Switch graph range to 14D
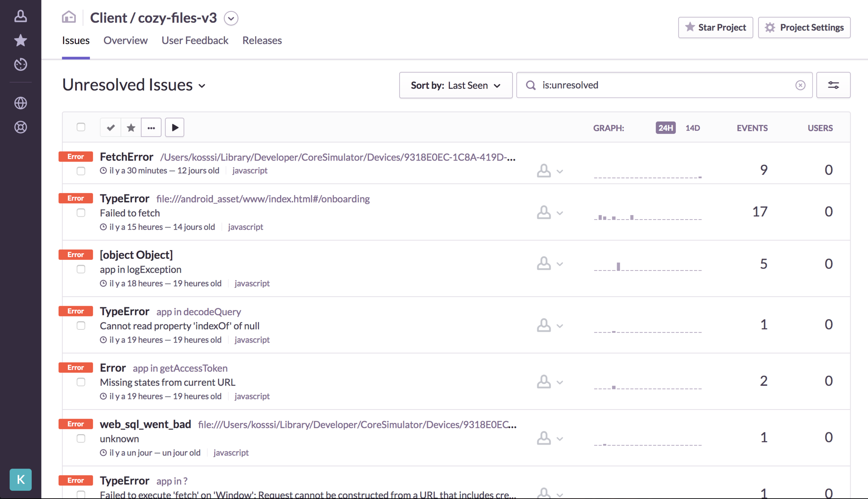This screenshot has width=868, height=499. (x=692, y=128)
